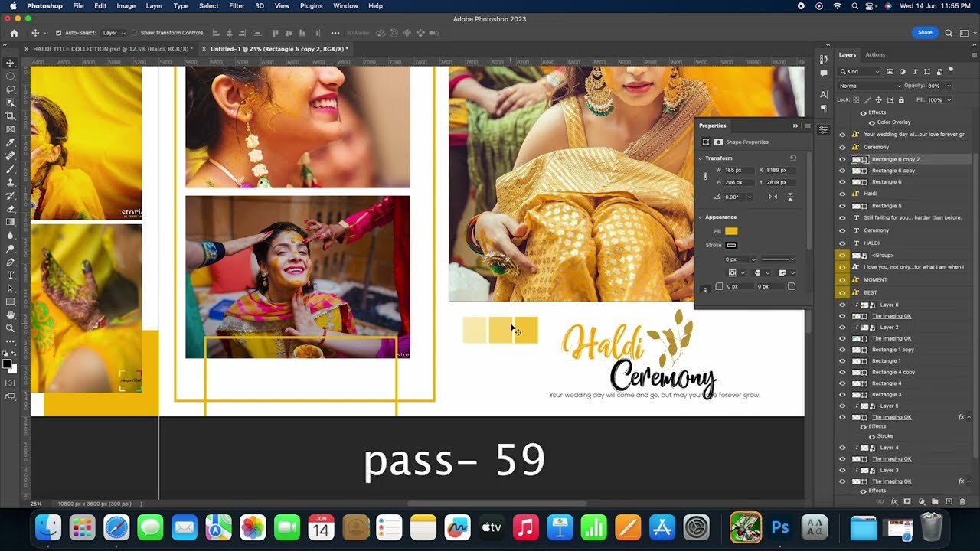
Task: Hide the HALDI text layer
Action: [842, 243]
